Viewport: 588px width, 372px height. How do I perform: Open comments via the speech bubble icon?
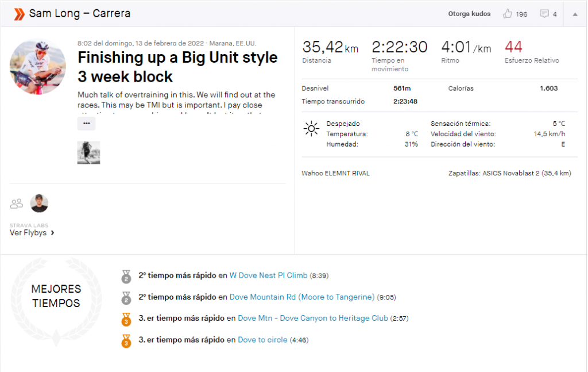544,14
